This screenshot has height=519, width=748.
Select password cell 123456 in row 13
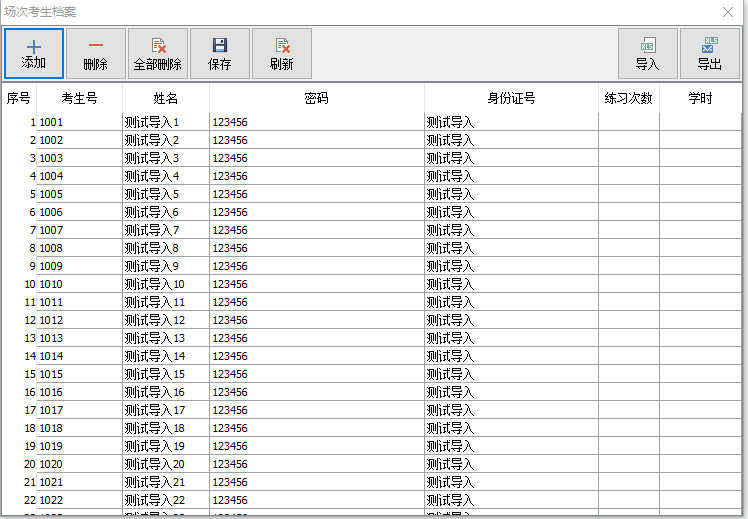tap(317, 338)
